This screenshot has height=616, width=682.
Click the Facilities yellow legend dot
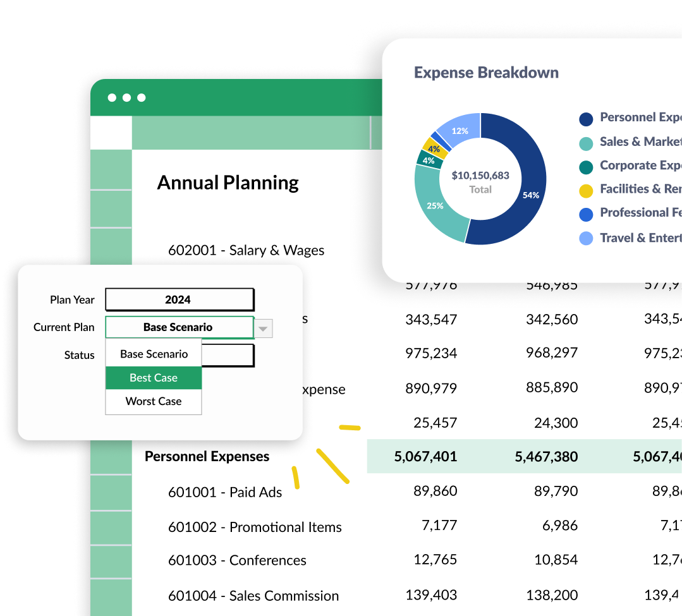pyautogui.click(x=586, y=191)
